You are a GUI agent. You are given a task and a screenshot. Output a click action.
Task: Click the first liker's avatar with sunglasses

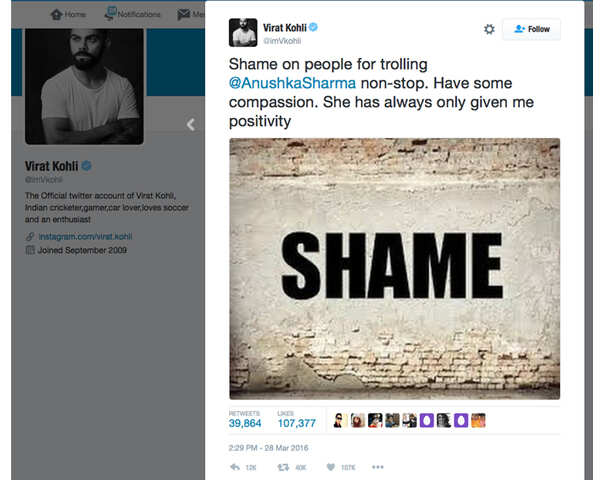(340, 420)
